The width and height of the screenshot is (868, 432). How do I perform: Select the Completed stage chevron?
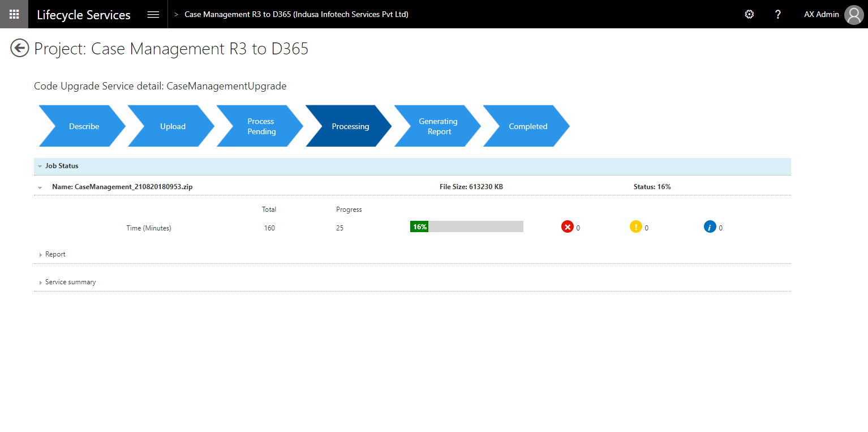pos(527,126)
